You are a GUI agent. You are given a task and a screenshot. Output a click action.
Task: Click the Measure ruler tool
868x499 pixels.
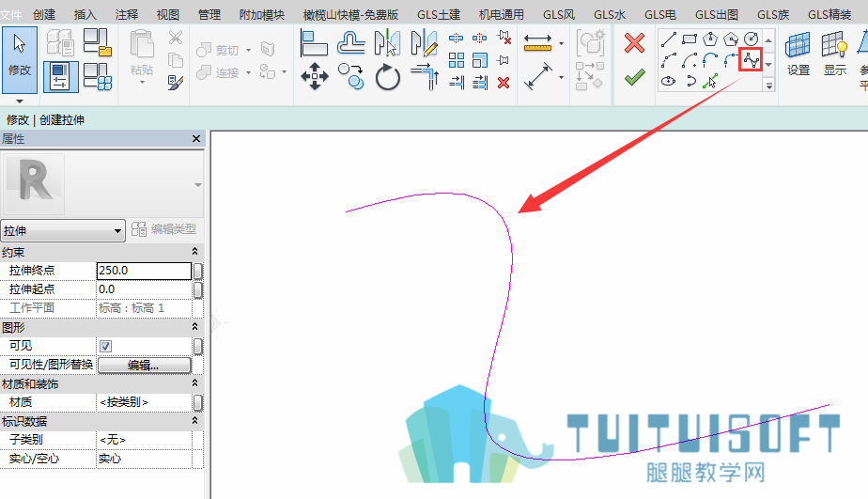pyautogui.click(x=537, y=42)
